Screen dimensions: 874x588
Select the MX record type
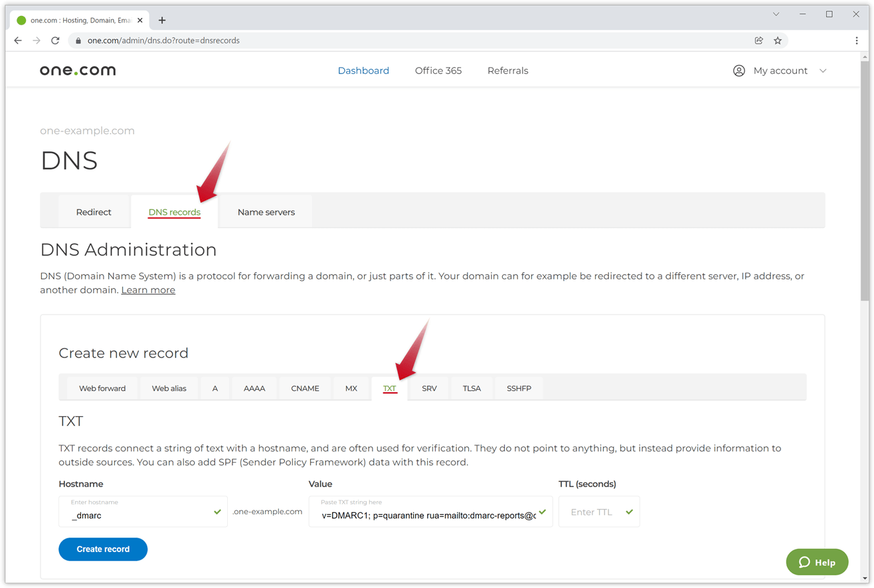pyautogui.click(x=351, y=388)
